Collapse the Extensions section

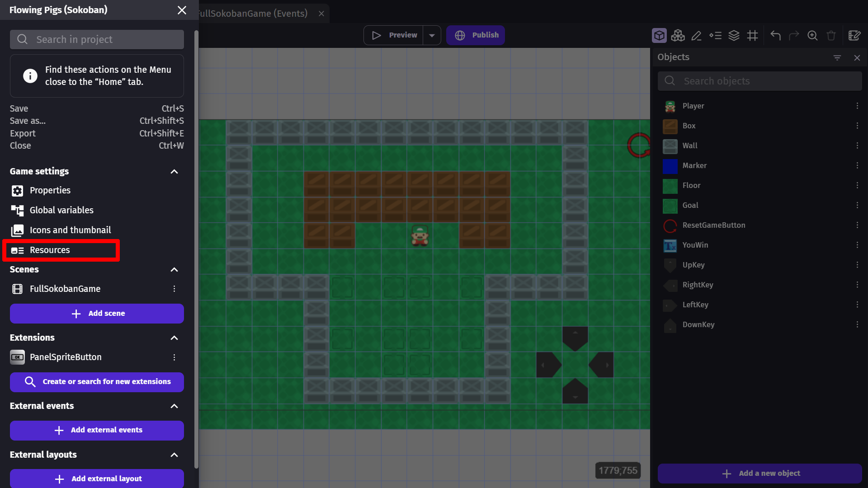click(174, 338)
